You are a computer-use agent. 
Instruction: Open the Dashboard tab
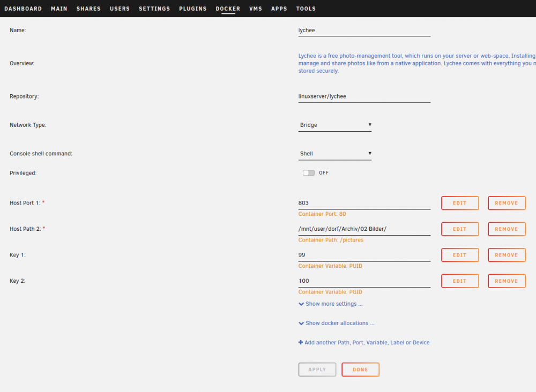pos(23,9)
